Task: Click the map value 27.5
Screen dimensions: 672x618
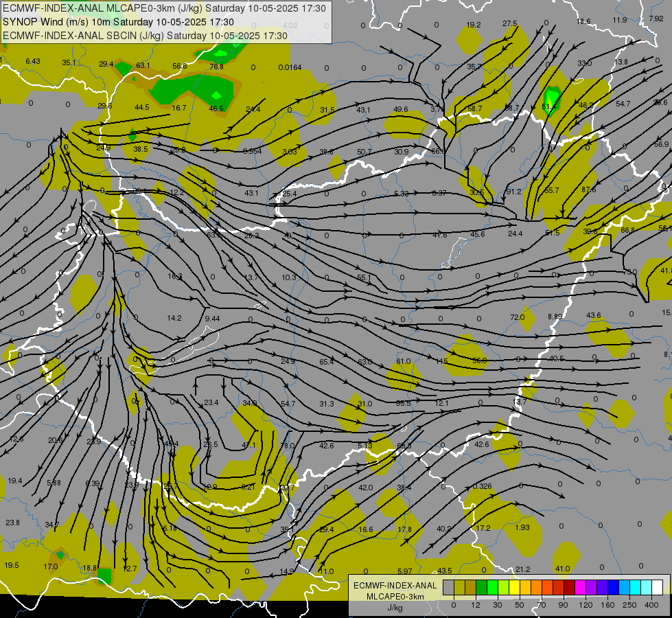Action: click(x=510, y=23)
